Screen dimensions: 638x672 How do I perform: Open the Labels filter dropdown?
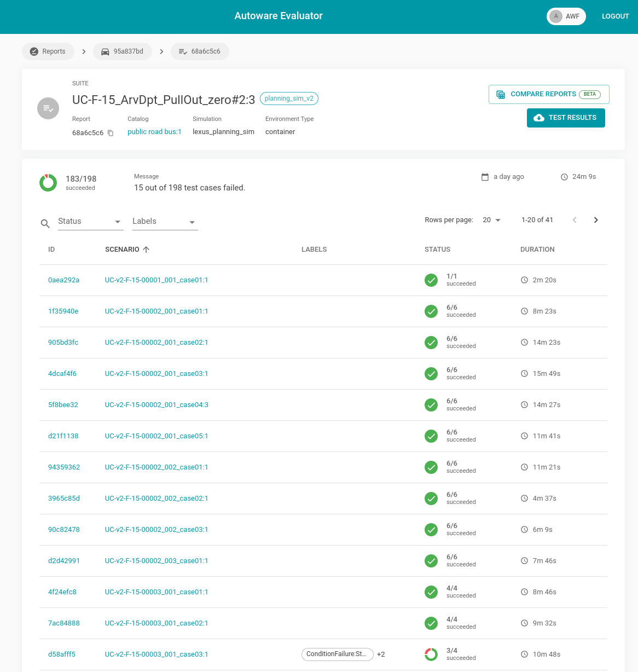(x=165, y=222)
